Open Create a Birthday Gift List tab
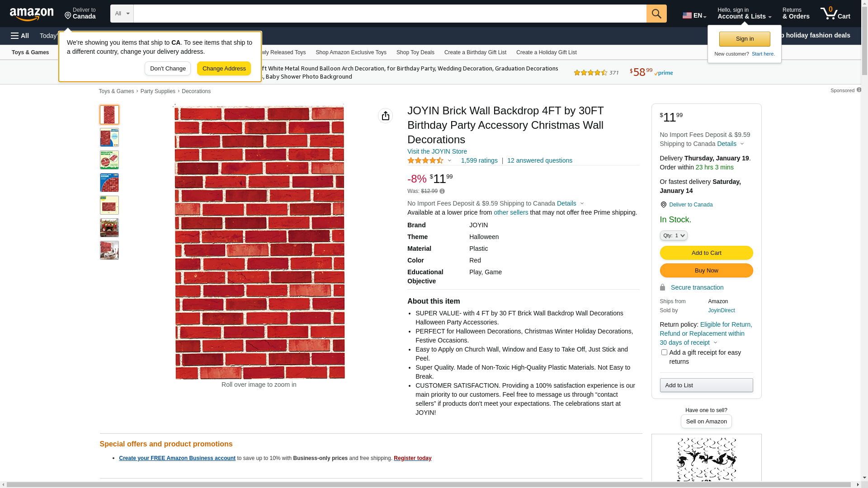The width and height of the screenshot is (868, 488). pos(475,52)
